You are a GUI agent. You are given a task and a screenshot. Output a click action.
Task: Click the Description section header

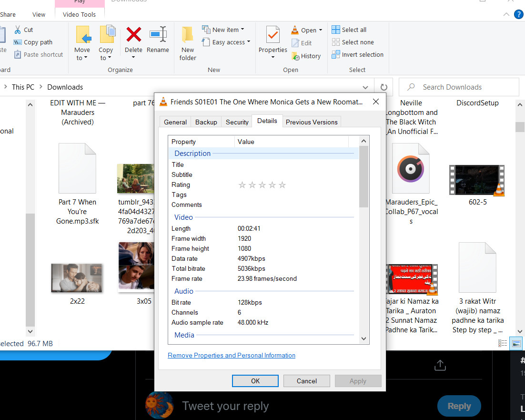coord(192,154)
